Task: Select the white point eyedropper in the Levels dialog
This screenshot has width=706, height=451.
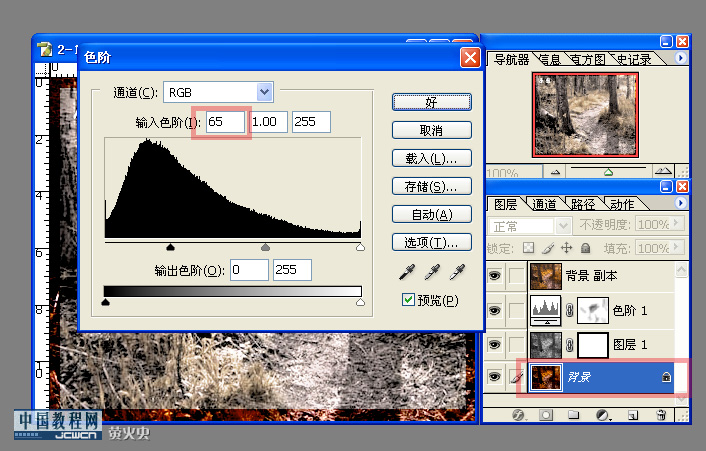Action: [x=457, y=272]
